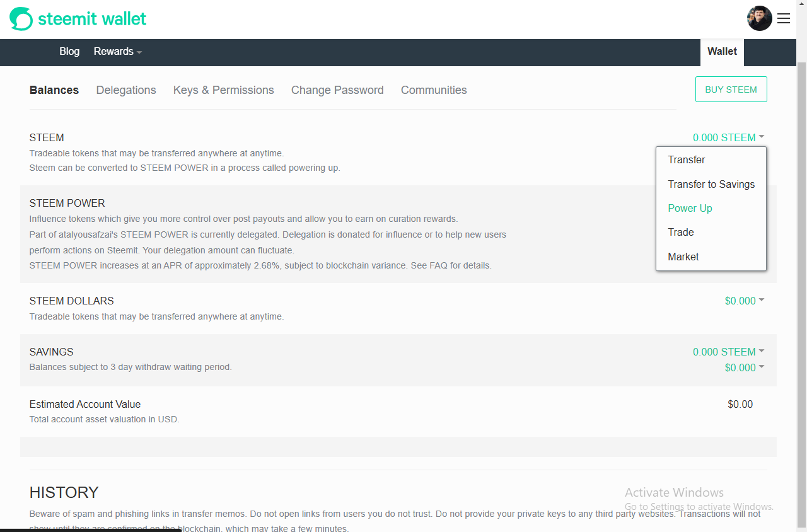Navigate to the Blog section

pyautogui.click(x=69, y=52)
